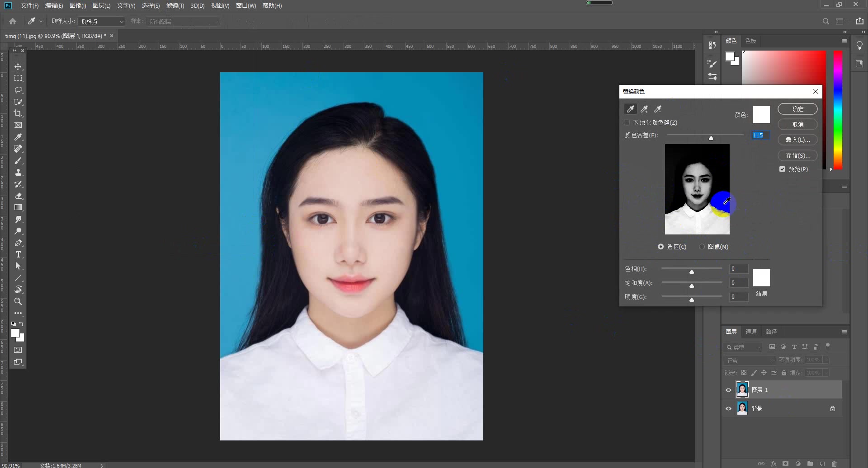This screenshot has height=468, width=868.
Task: Click the Fuzziness slider handle
Action: [711, 138]
